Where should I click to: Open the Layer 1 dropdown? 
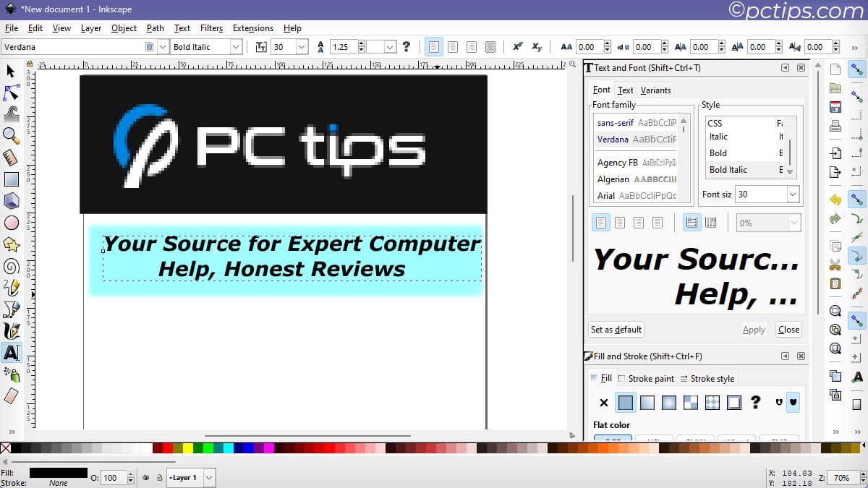pyautogui.click(x=208, y=478)
